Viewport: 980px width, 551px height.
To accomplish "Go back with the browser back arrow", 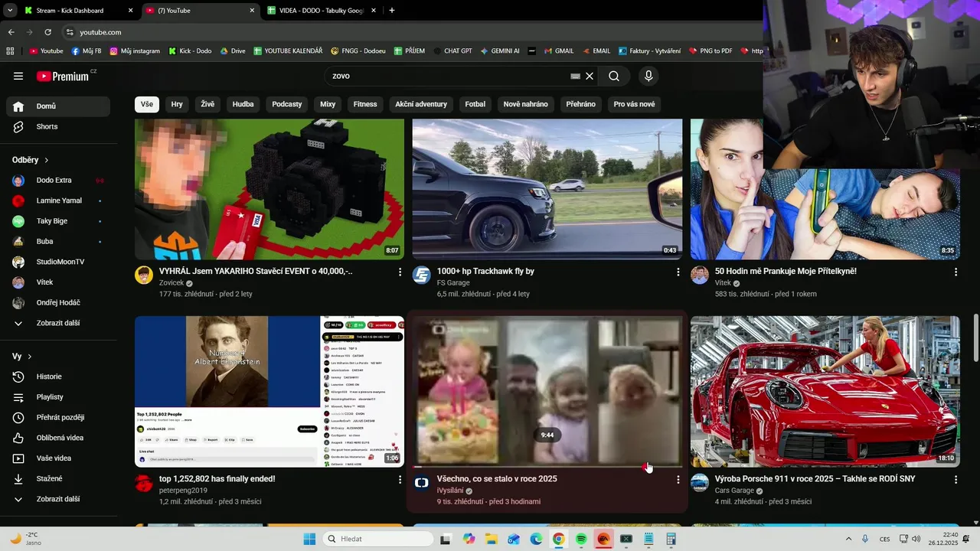I will (x=11, y=32).
